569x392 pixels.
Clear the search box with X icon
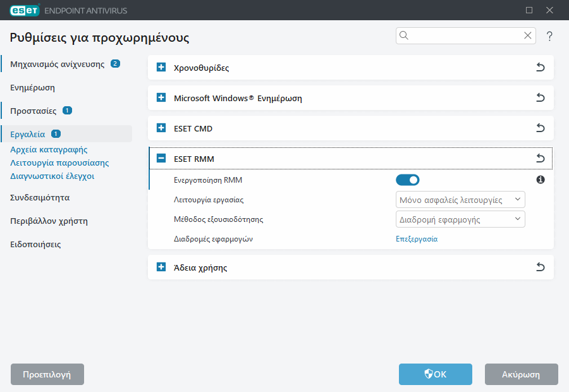coord(528,35)
